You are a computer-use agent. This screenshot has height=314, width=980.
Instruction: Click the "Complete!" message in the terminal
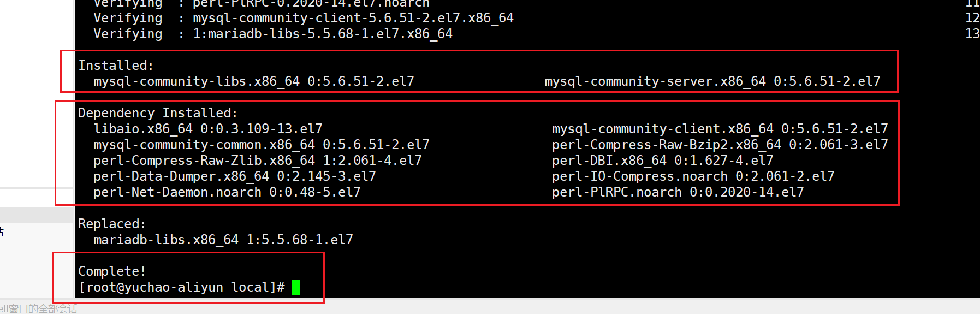[x=112, y=271]
